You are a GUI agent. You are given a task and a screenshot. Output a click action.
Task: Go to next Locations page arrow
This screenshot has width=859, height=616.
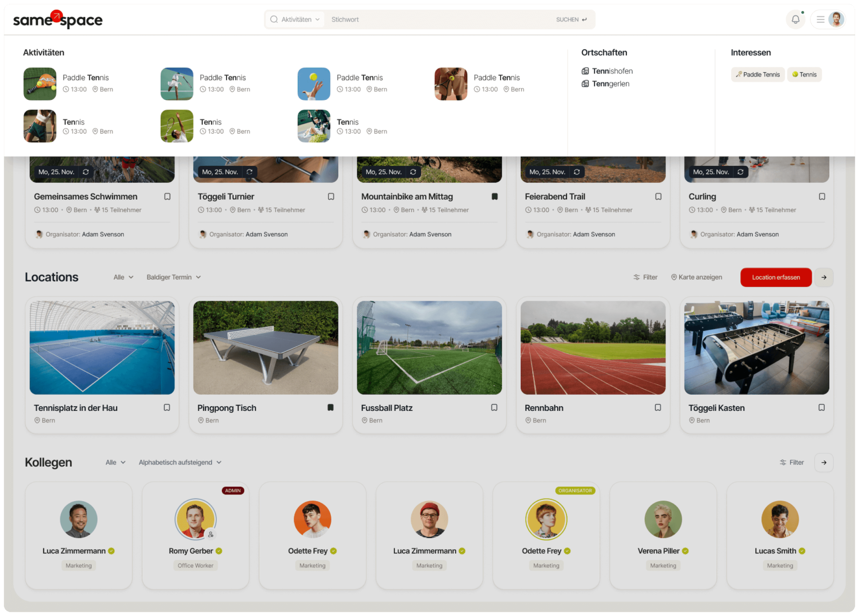tap(823, 277)
